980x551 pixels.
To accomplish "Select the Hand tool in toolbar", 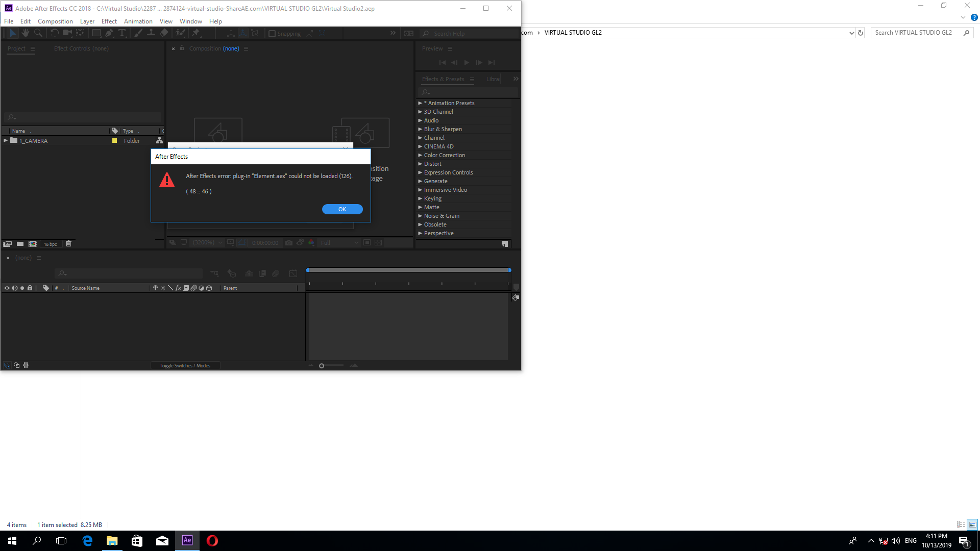I will (x=25, y=33).
